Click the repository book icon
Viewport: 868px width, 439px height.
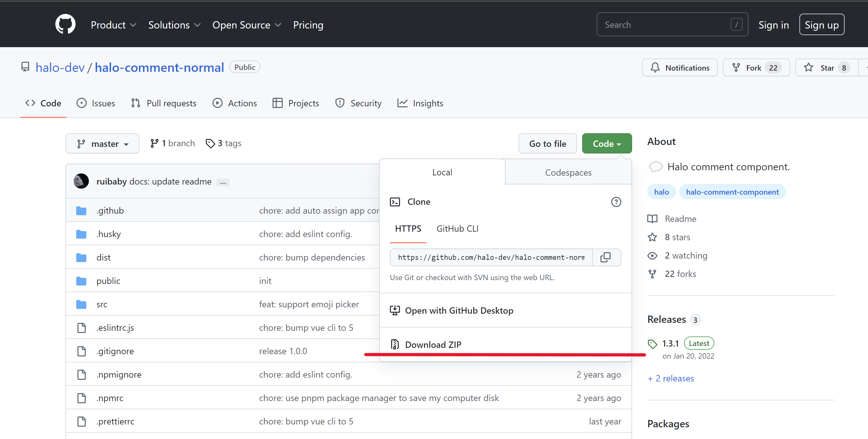coord(25,67)
